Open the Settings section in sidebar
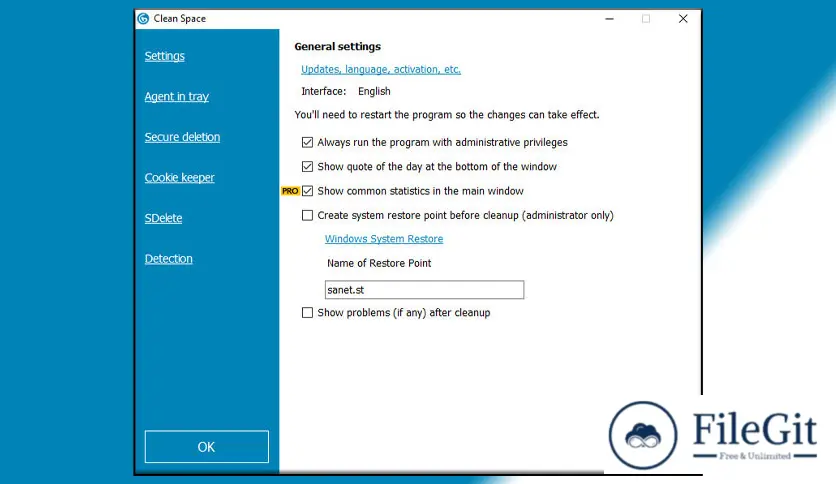 click(165, 56)
